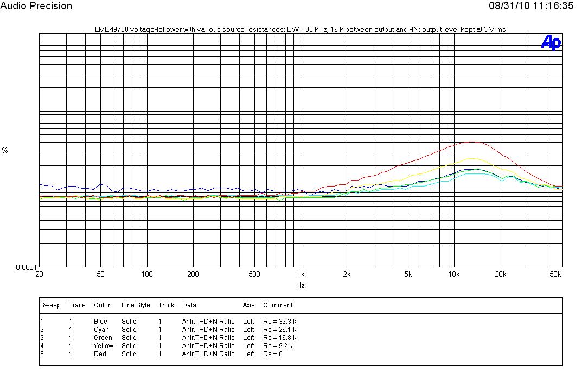Click the '500' frequency axis label
Screen dimensions: 588x392
click(254, 274)
